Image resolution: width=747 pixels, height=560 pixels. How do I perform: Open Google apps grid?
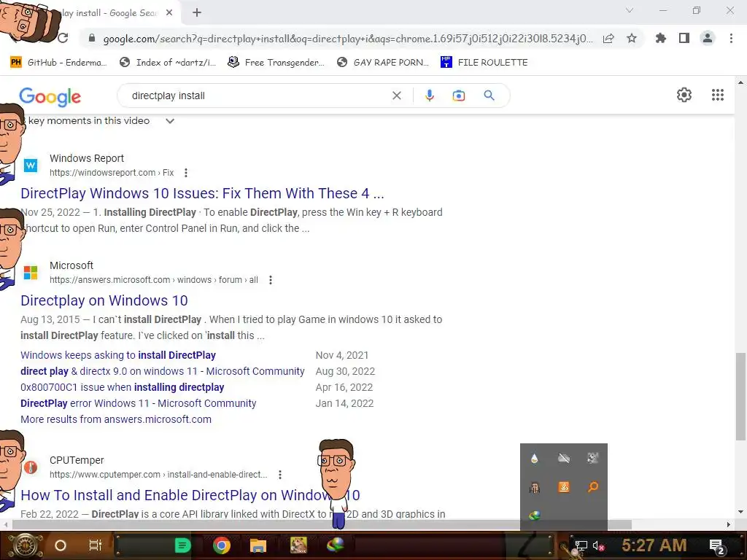coord(718,95)
